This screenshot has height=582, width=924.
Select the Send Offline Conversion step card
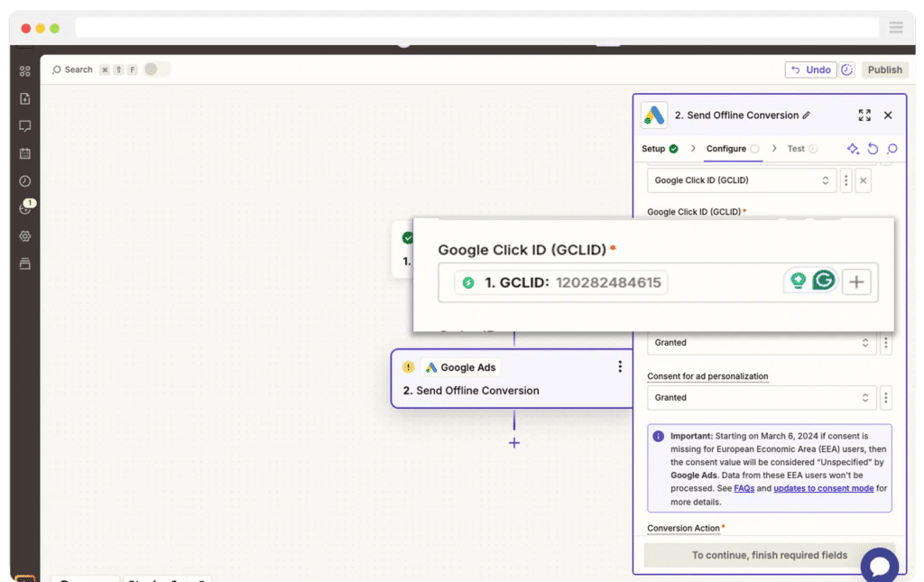512,379
